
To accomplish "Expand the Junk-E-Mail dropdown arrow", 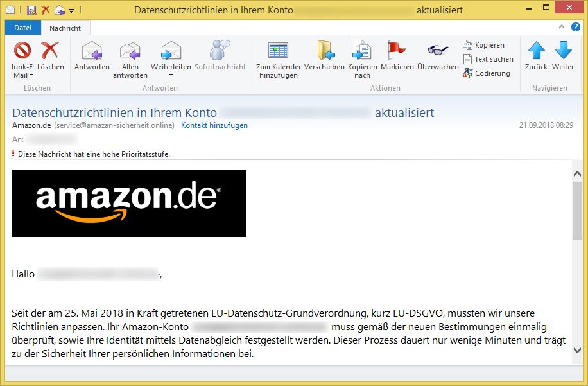I will coord(31,75).
